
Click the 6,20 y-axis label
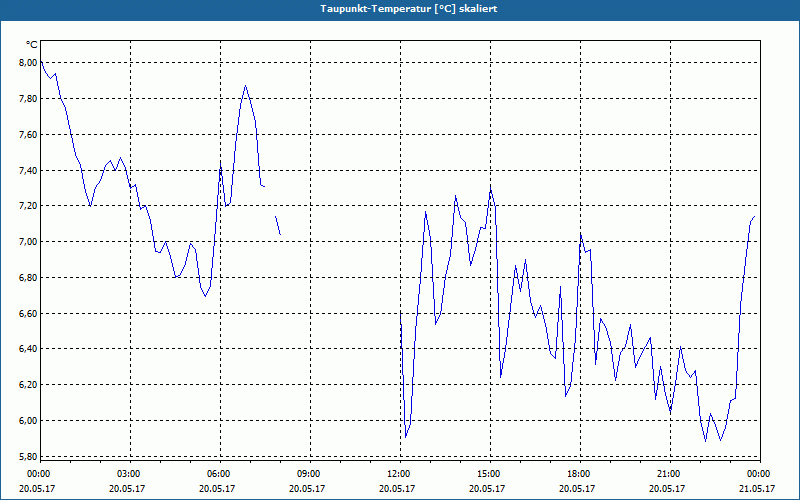(x=29, y=385)
